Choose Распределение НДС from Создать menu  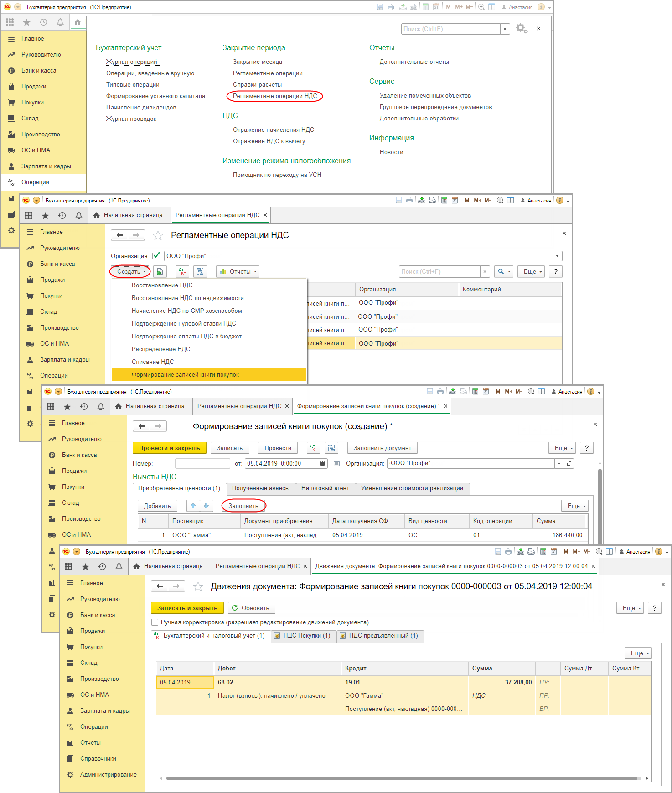click(x=209, y=349)
